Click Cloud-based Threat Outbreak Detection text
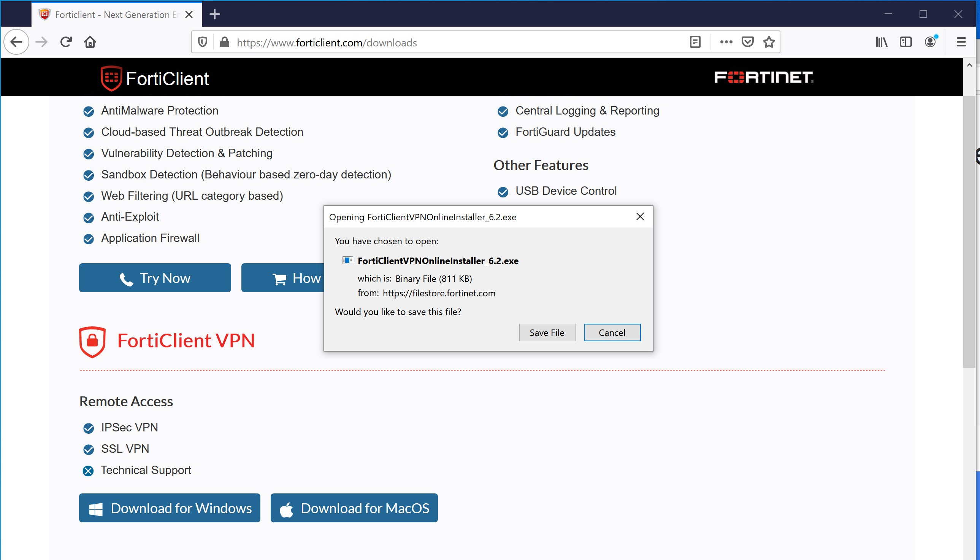 tap(202, 132)
